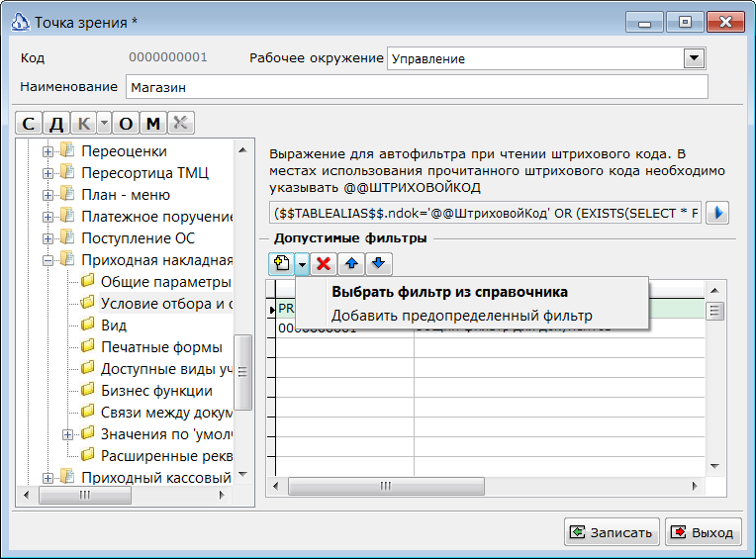
Task: Click the tree vertical scrollbar thumb
Action: (242, 372)
